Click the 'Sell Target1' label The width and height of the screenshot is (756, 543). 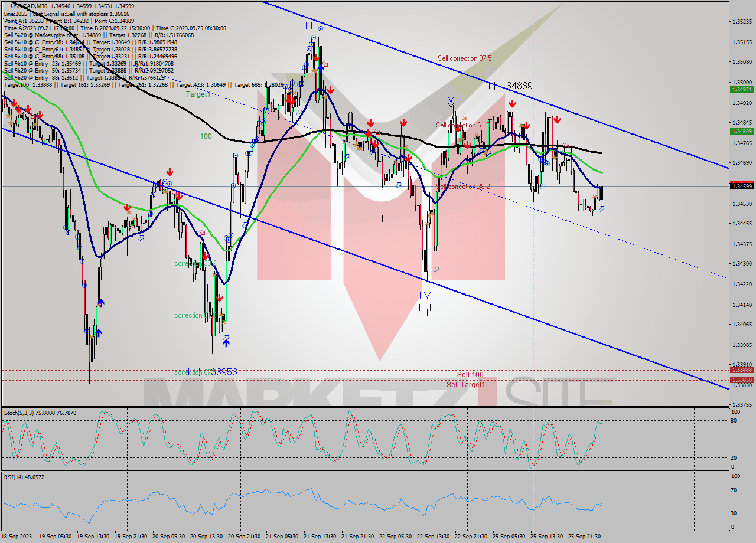465,385
